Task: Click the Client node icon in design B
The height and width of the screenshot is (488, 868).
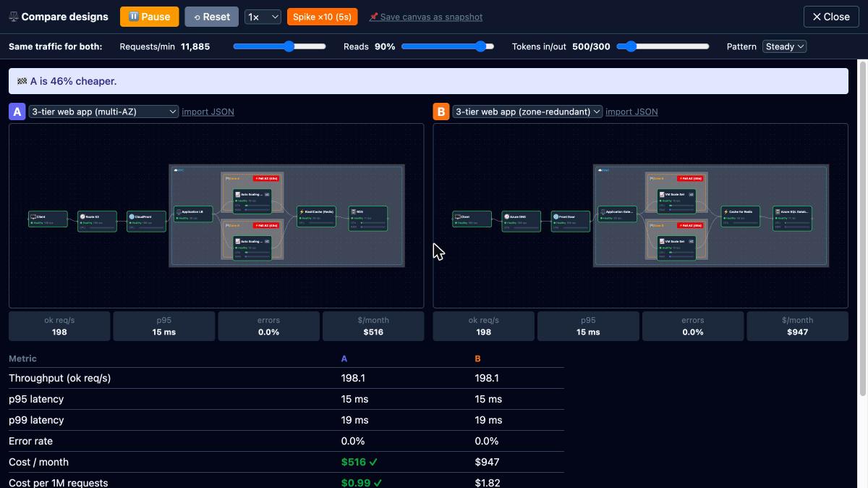Action: pos(457,216)
